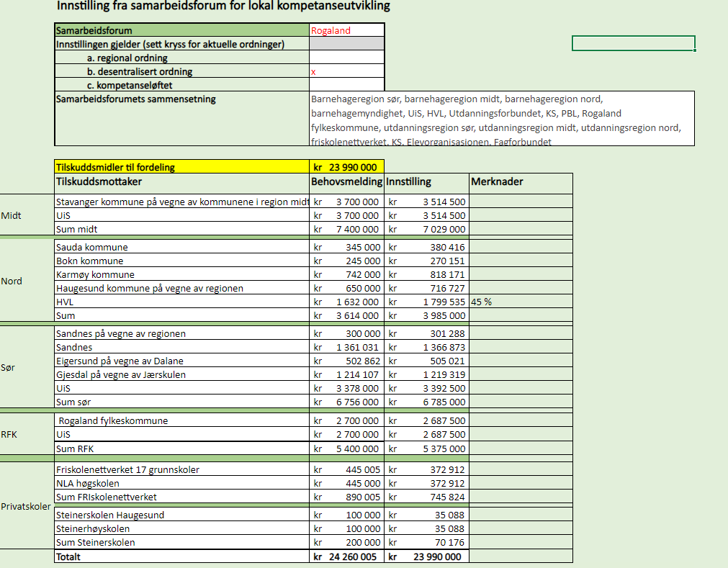The height and width of the screenshot is (568, 728).
Task: Click the Samarbeidsforumets sammensetning description text box
Action: [x=502, y=119]
